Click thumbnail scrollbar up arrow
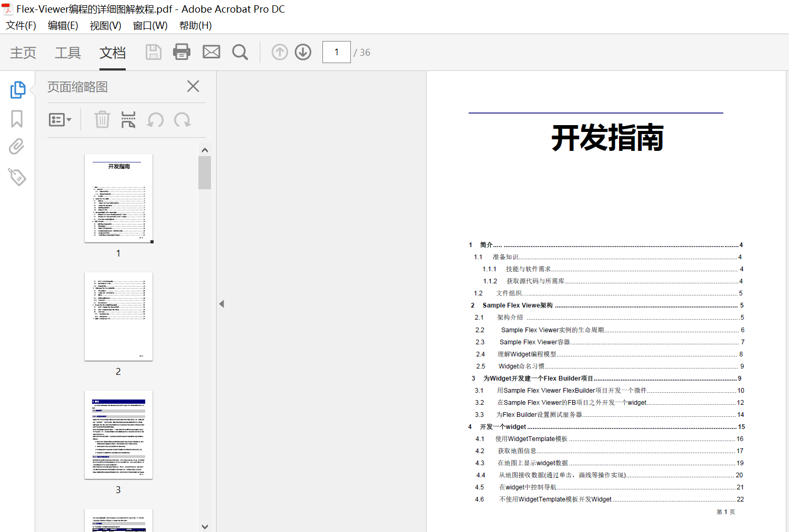This screenshot has height=532, width=789. click(205, 150)
